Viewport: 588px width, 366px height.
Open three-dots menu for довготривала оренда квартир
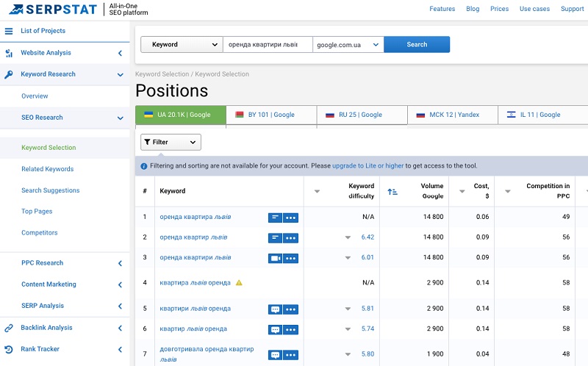290,355
